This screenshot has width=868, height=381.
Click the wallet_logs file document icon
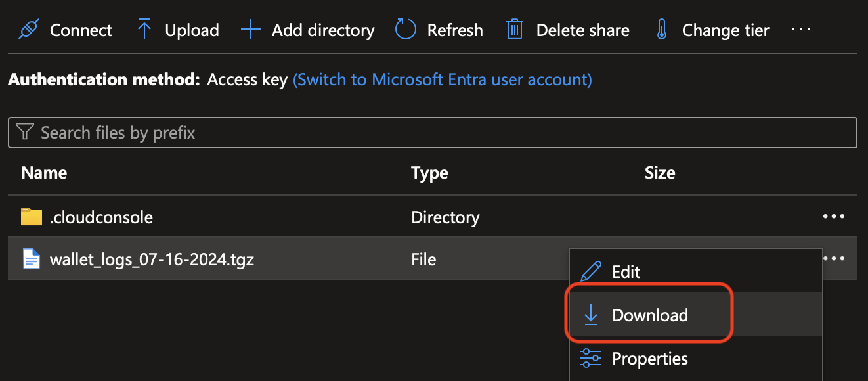pos(32,259)
